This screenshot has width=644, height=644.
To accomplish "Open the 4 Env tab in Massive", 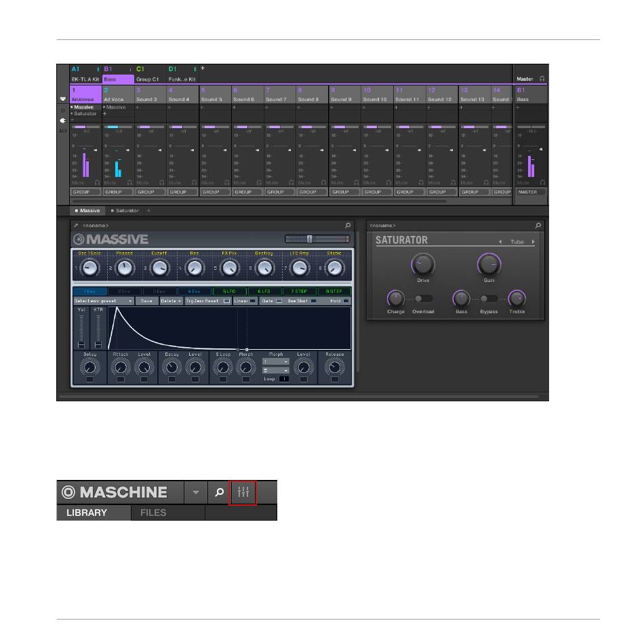I will coord(195,291).
